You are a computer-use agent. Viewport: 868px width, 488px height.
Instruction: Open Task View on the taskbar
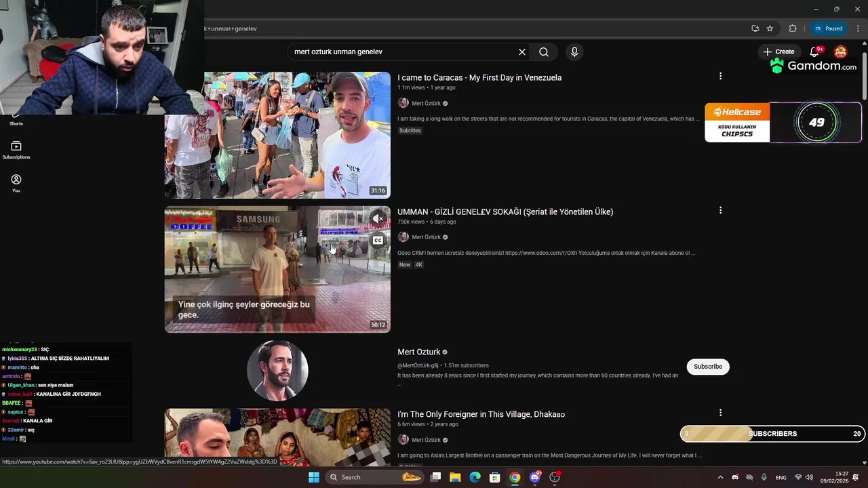[x=436, y=477]
